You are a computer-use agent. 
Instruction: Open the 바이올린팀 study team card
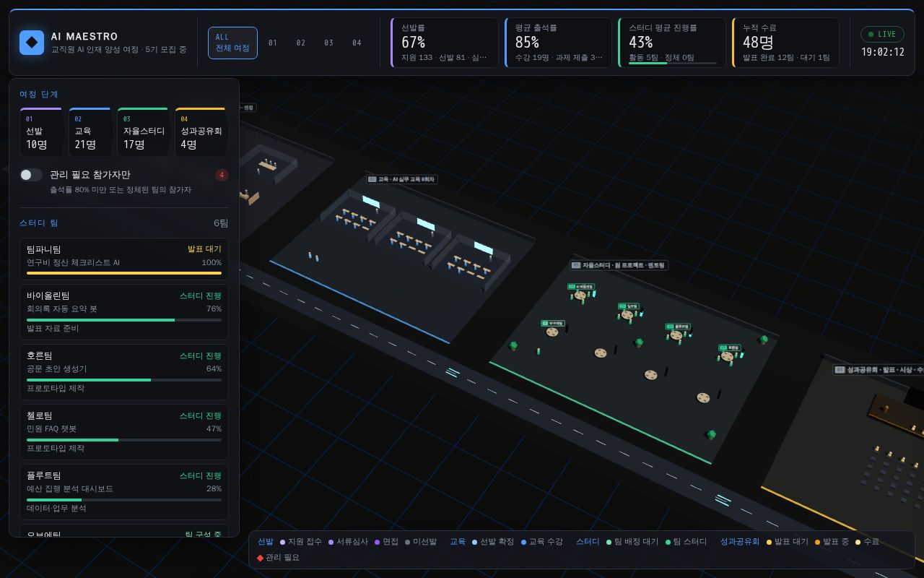[124, 312]
